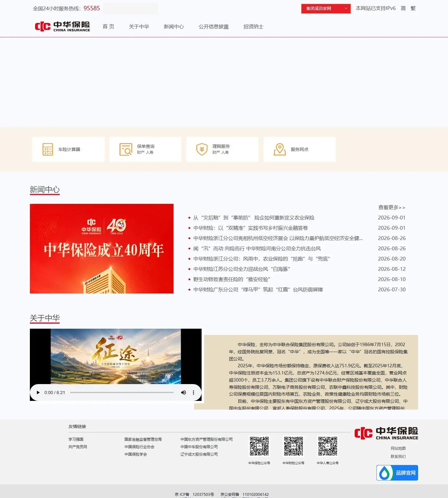Click the 中华保险公众号 QR code
The width and height of the screenshot is (448, 498).
tap(259, 446)
